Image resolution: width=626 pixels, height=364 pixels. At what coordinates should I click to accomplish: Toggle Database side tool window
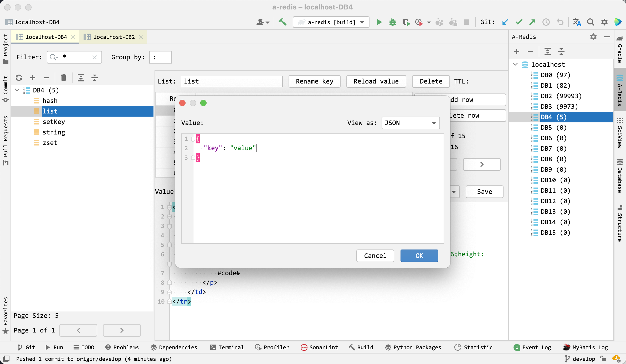coord(620,176)
